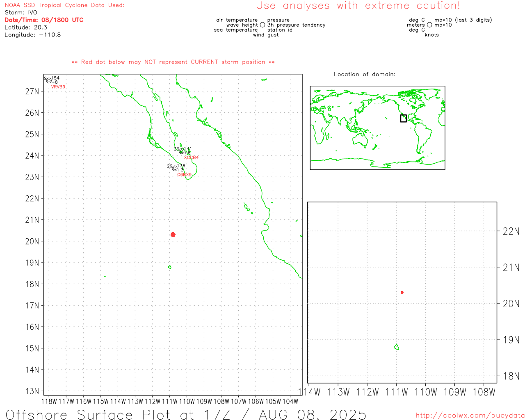Click the small island near 19N 111W on the main map
Screen dimensions: 525x420
pos(169,267)
